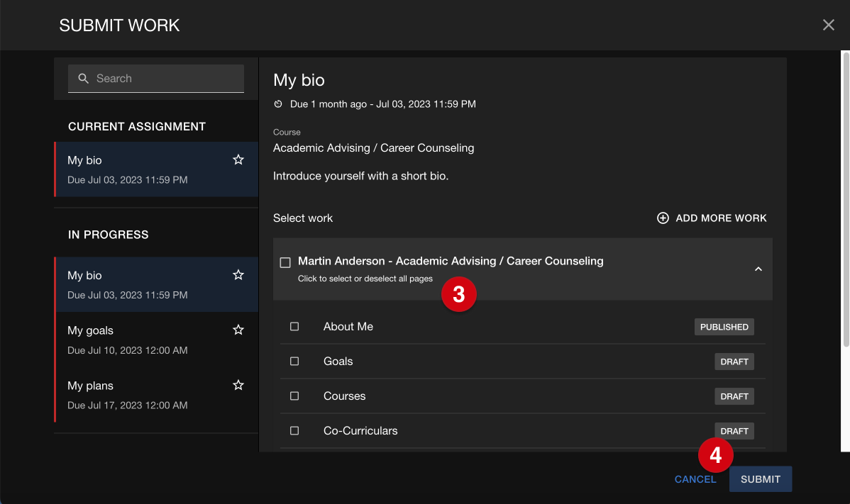The height and width of the screenshot is (504, 850).
Task: Star the My plans assignment
Action: coord(238,385)
